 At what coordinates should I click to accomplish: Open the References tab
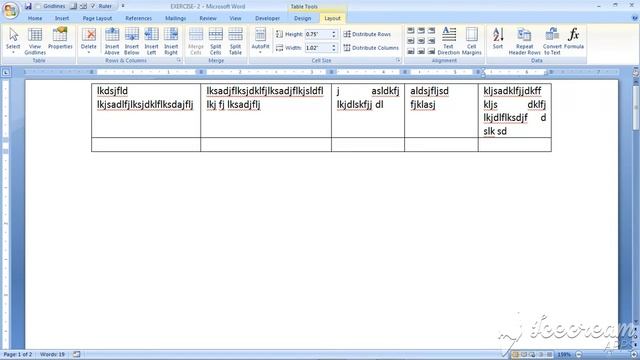click(138, 18)
